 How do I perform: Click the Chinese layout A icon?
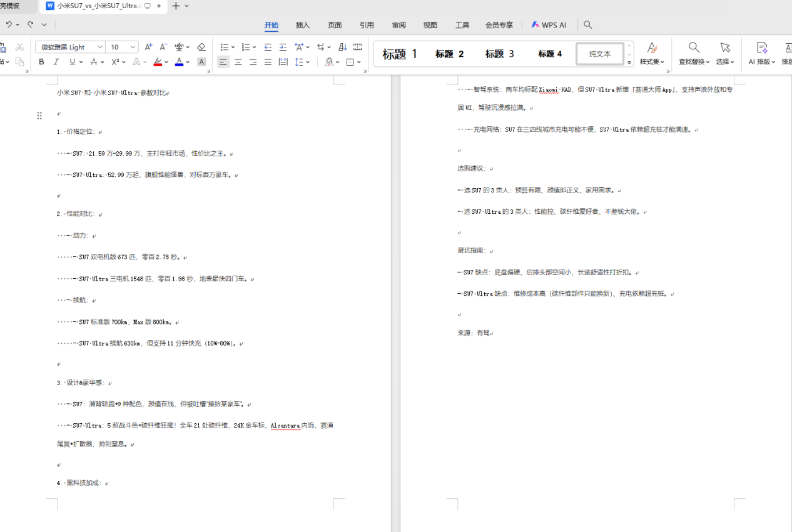tap(299, 47)
